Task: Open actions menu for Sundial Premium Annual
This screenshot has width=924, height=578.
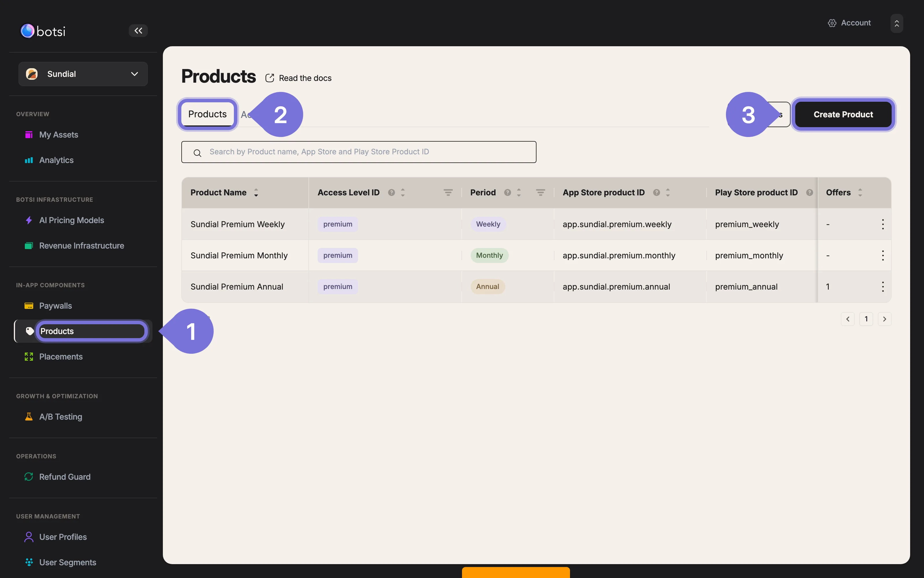Action: click(883, 287)
